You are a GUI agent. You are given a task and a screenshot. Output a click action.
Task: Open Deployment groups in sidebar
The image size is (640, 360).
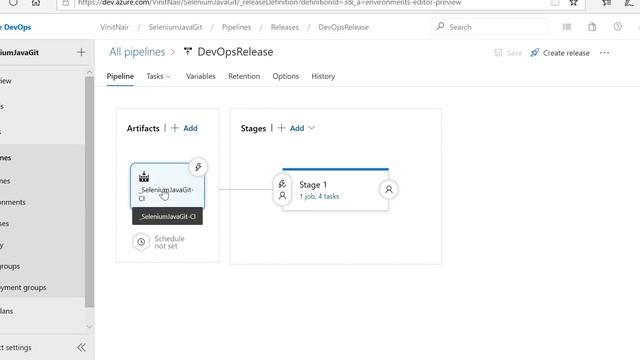[x=23, y=287]
